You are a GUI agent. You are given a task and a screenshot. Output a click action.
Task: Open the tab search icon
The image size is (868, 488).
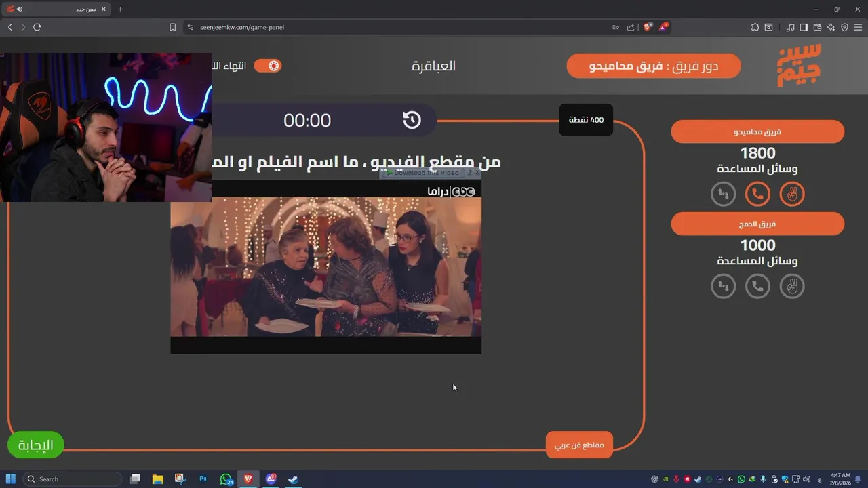769,27
